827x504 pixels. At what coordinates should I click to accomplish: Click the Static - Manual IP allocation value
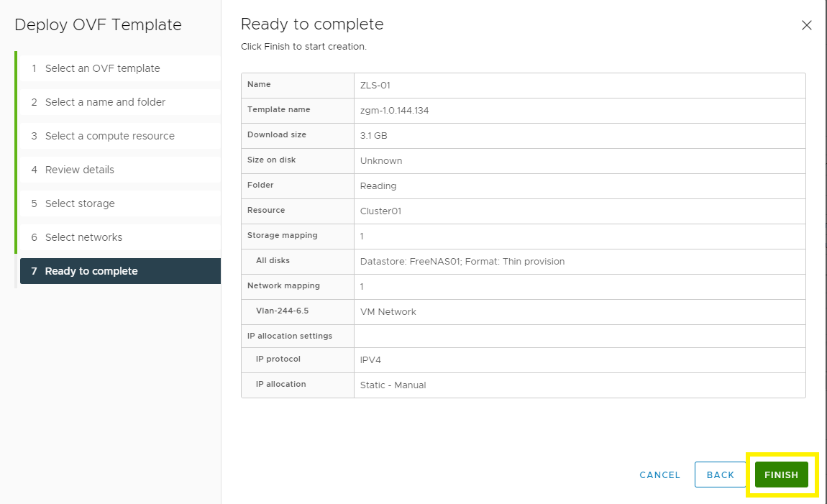coord(393,385)
